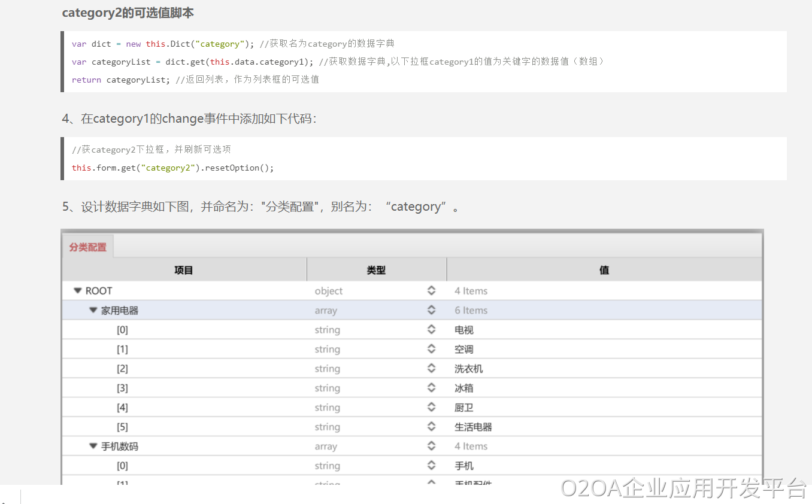
Task: Click the resetOption code line
Action: (x=172, y=168)
